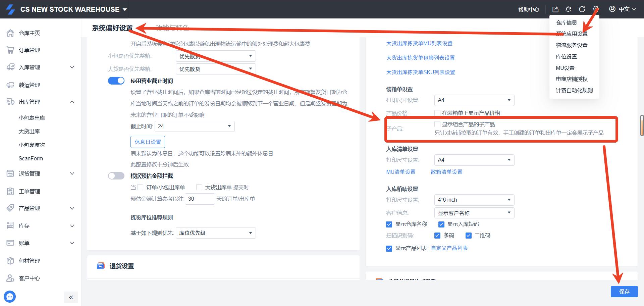644x306 pixels.
Task: Disable the 使用营业截止时间 toggle
Action: coord(116,81)
